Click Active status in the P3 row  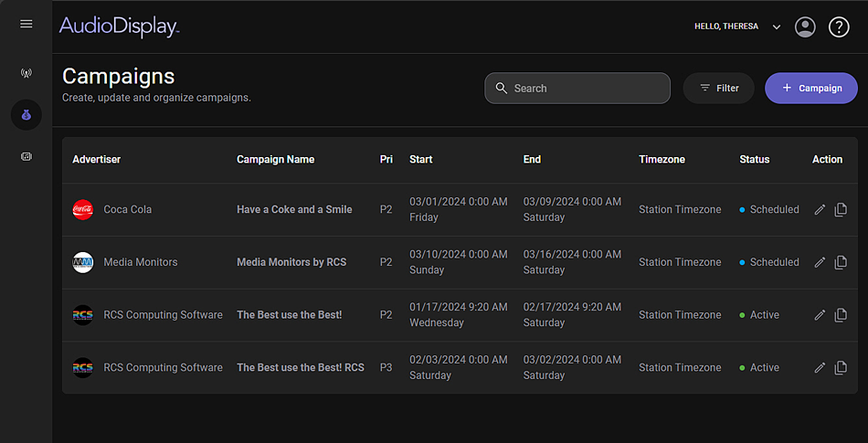759,367
